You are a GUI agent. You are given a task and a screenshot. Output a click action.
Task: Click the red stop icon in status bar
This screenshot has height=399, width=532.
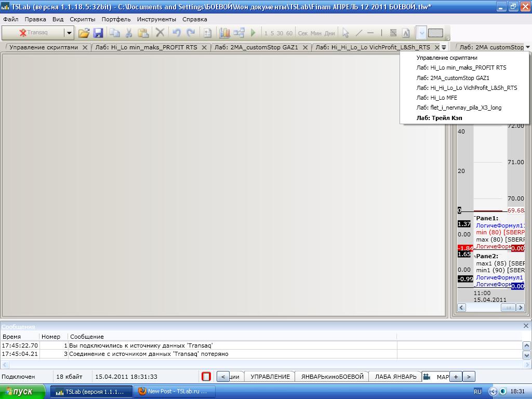(x=206, y=376)
